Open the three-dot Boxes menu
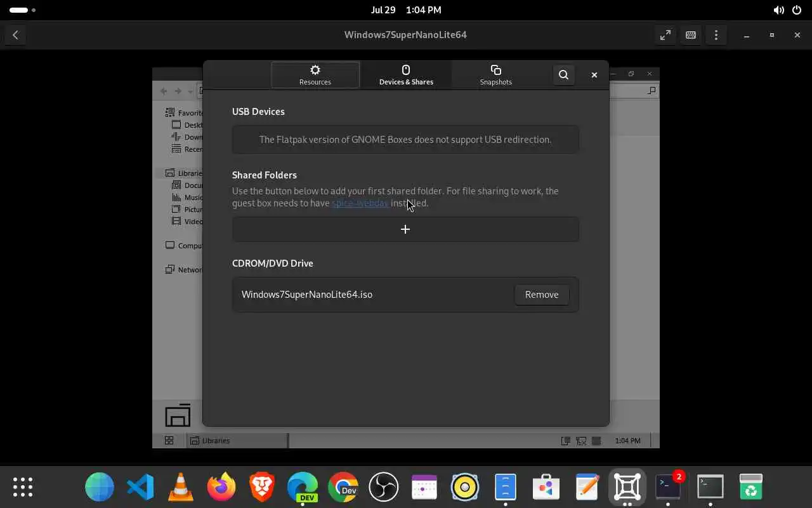Viewport: 812px width, 508px height. click(716, 35)
